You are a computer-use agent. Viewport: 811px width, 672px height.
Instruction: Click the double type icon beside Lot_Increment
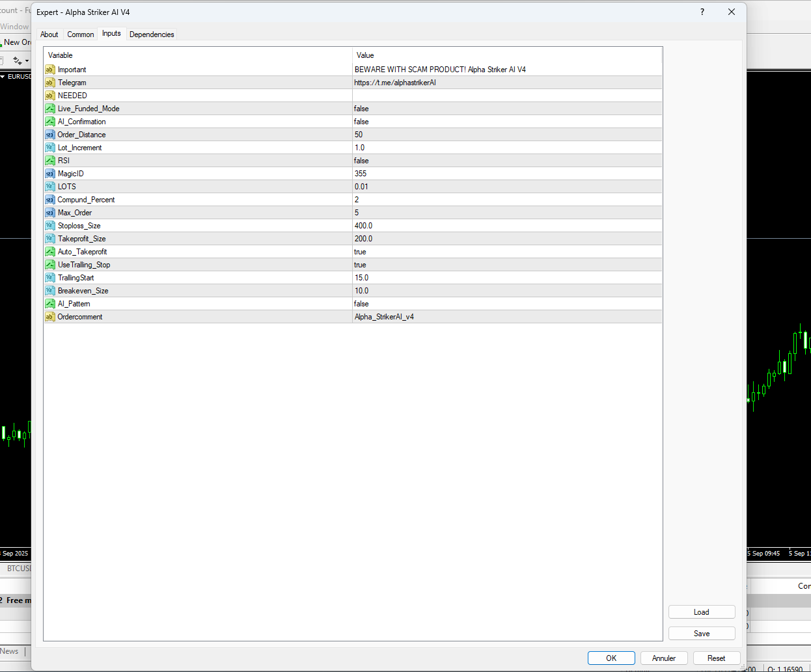(x=49, y=148)
